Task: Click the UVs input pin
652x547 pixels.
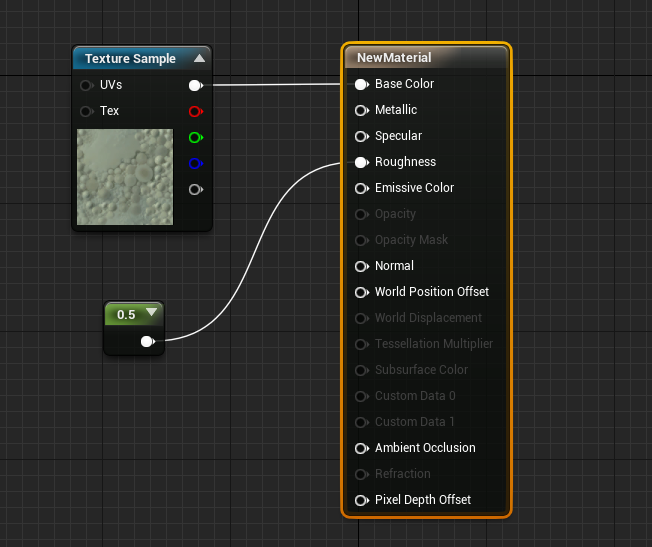Action: (86, 86)
